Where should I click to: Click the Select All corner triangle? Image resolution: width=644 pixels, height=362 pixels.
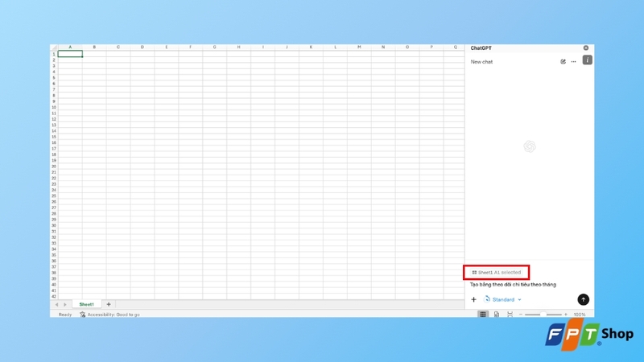pyautogui.click(x=54, y=47)
